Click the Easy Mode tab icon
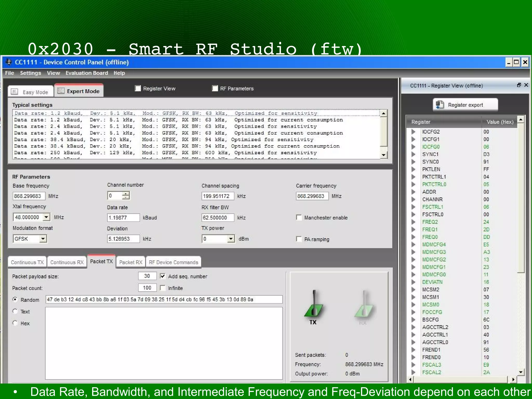The width and height of the screenshot is (532, 399). [15, 92]
